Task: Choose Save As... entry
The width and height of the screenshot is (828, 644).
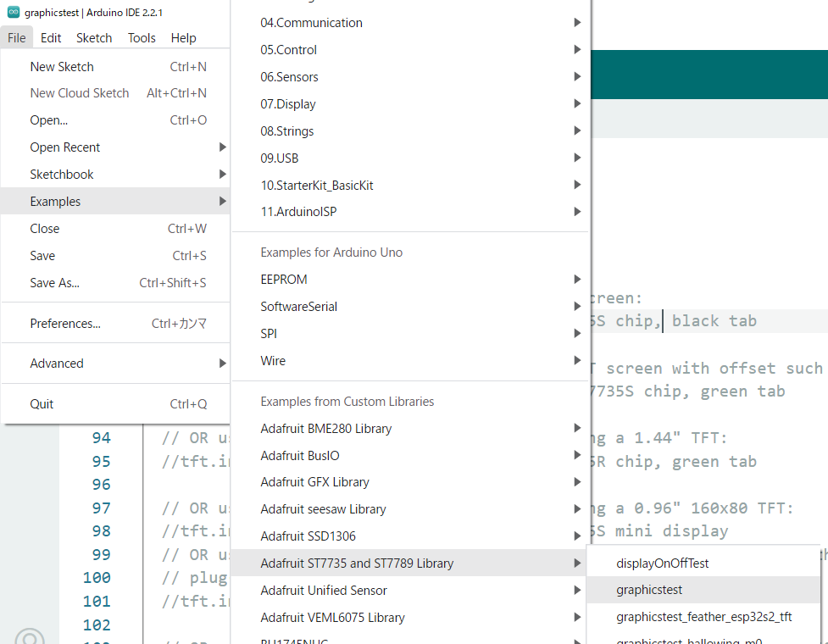Action: click(115, 283)
